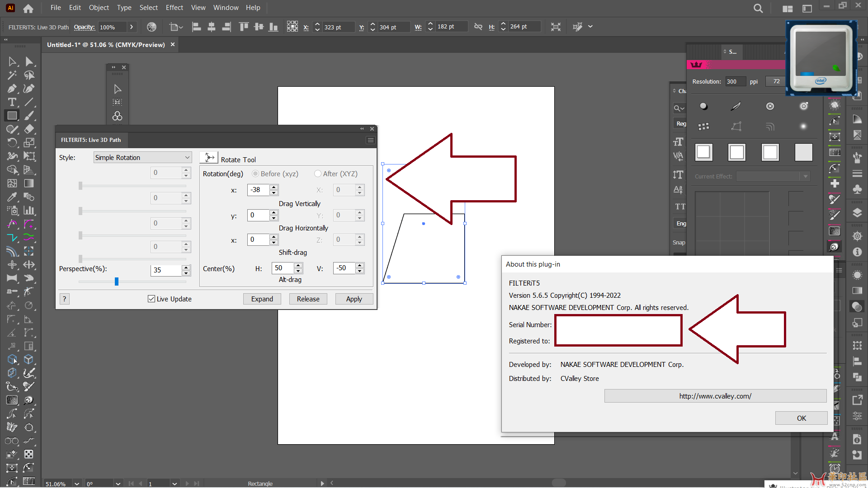Click the Home icon

(x=28, y=8)
